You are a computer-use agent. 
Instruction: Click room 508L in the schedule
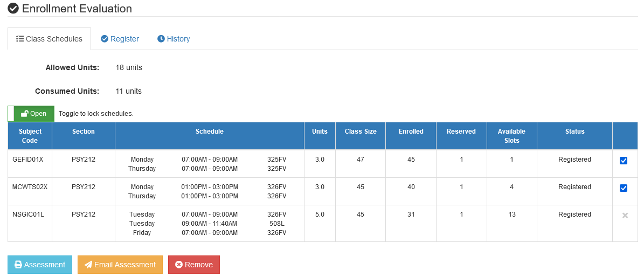coord(276,224)
